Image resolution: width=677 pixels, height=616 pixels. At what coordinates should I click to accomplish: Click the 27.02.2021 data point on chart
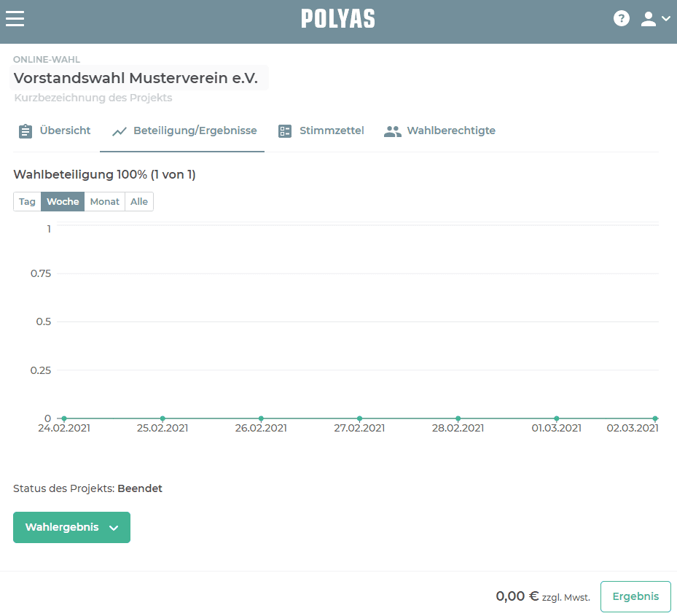[x=359, y=418]
